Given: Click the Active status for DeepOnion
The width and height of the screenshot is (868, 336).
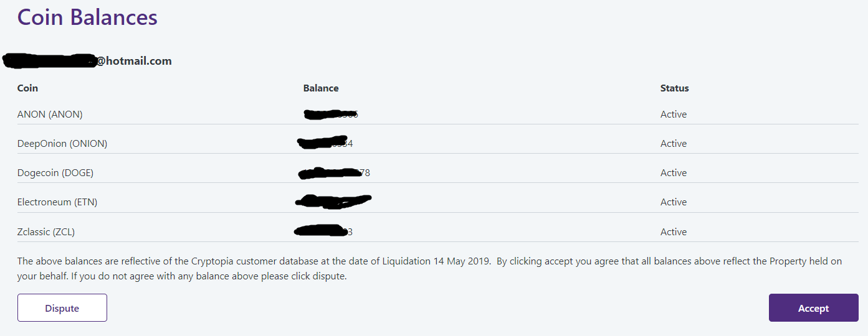Looking at the screenshot, I should point(674,144).
